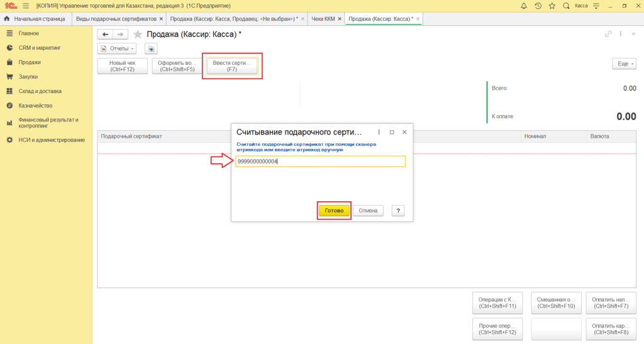The image size is (644, 344).
Task: Open history clock icon in title bar
Action: pyautogui.click(x=538, y=6)
